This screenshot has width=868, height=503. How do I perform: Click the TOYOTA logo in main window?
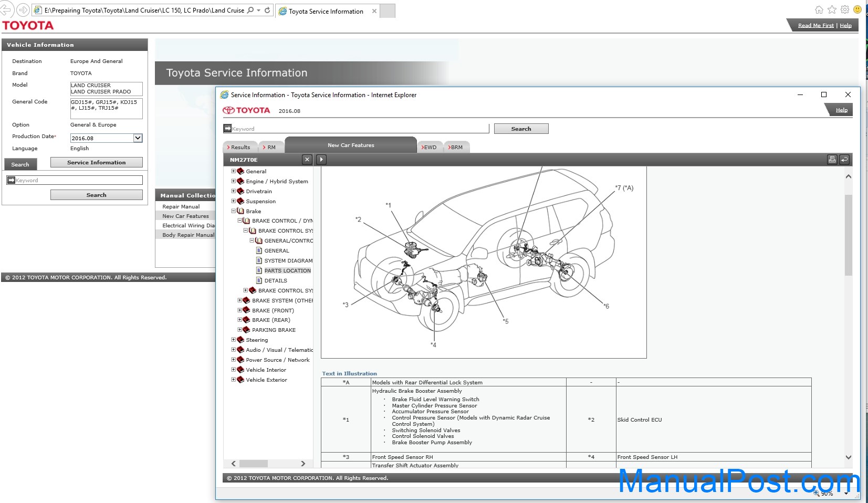pyautogui.click(x=28, y=25)
